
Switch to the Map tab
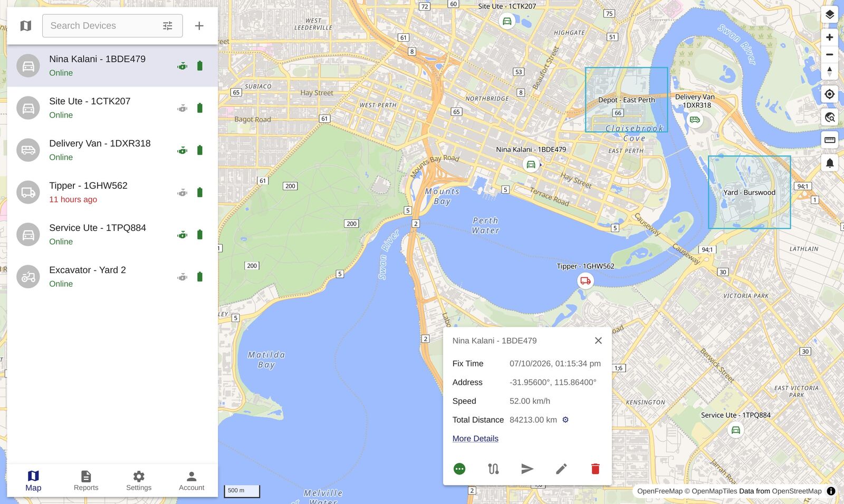(x=33, y=481)
